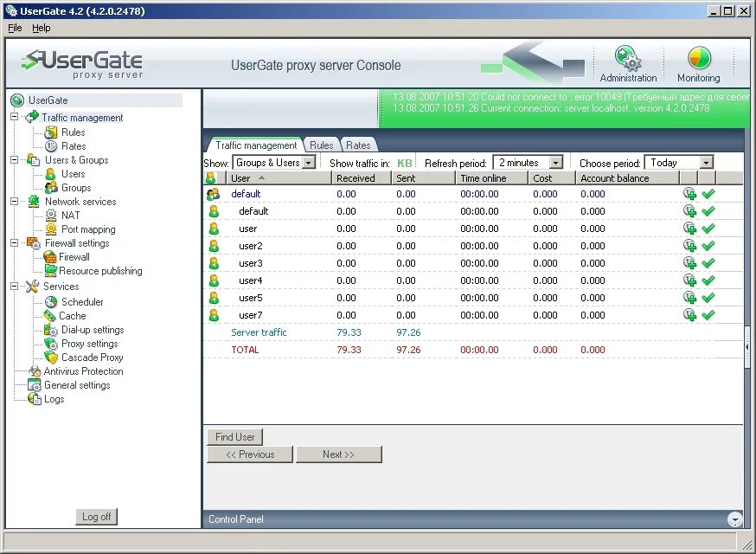
Task: Select the user4 row name
Action: 251,280
